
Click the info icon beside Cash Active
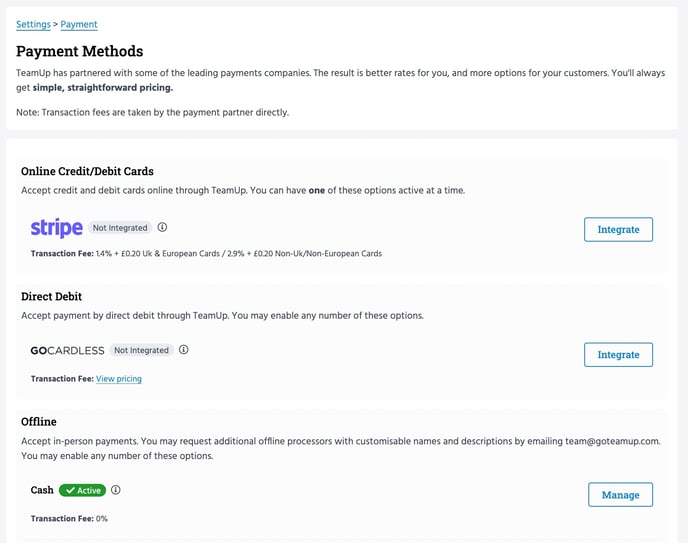coord(116,490)
